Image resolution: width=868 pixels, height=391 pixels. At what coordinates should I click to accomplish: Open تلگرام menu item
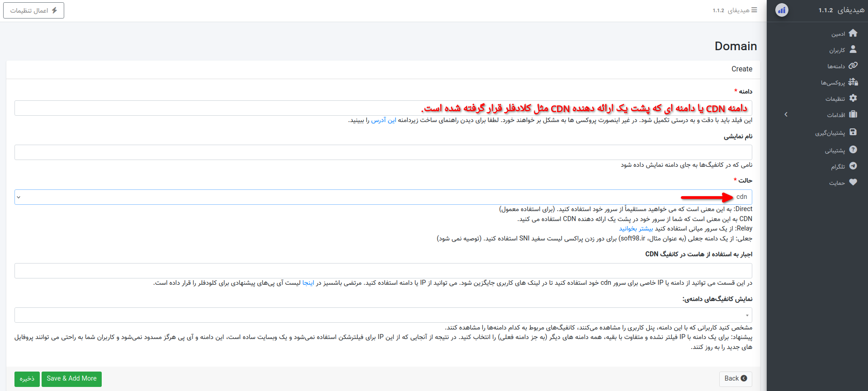pyautogui.click(x=838, y=167)
